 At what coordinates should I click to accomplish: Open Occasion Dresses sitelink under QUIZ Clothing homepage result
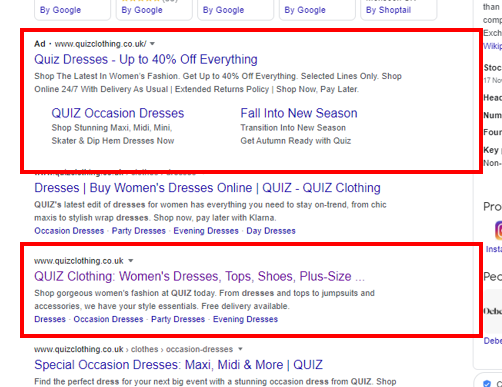[108, 319]
